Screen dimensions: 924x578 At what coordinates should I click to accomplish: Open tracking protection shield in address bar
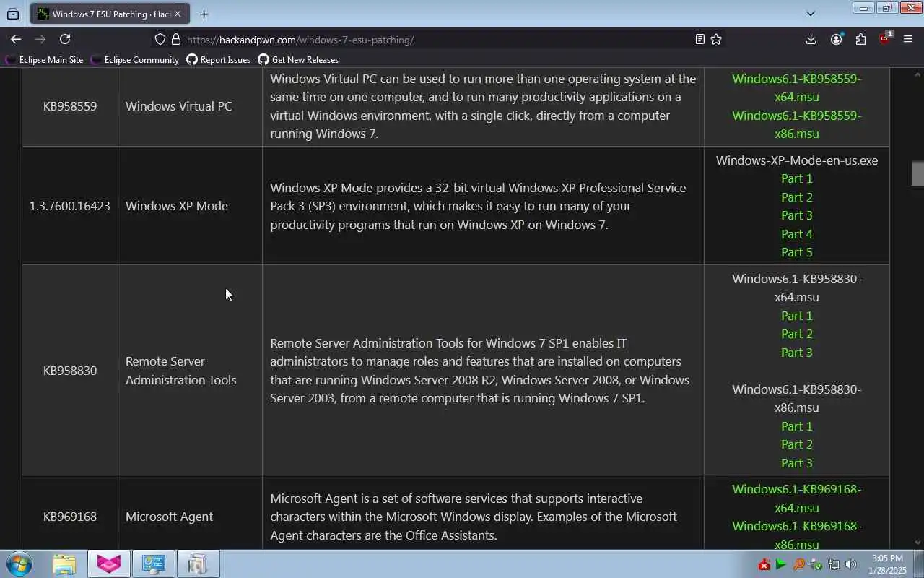point(160,39)
